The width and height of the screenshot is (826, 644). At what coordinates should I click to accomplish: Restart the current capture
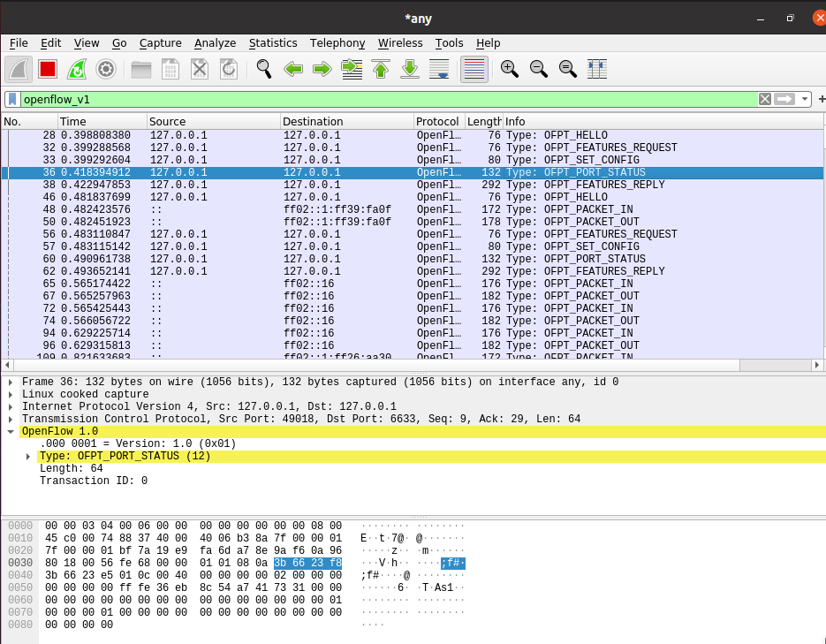coord(77,69)
